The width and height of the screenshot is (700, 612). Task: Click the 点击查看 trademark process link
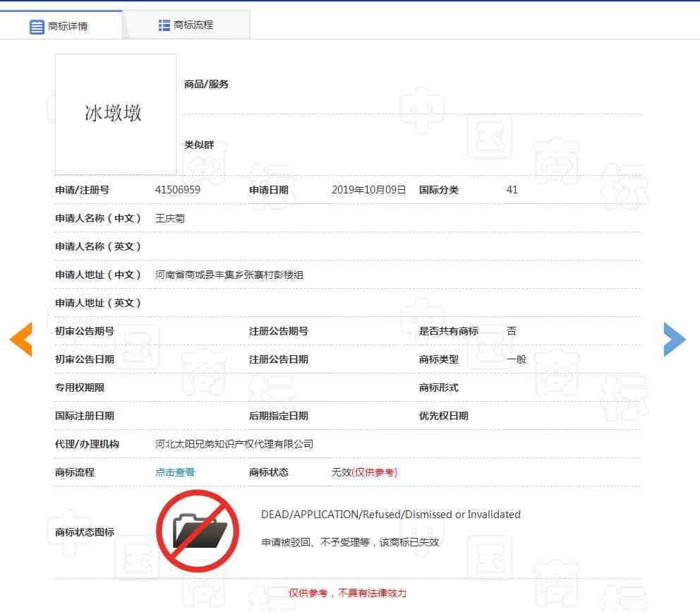pos(175,472)
